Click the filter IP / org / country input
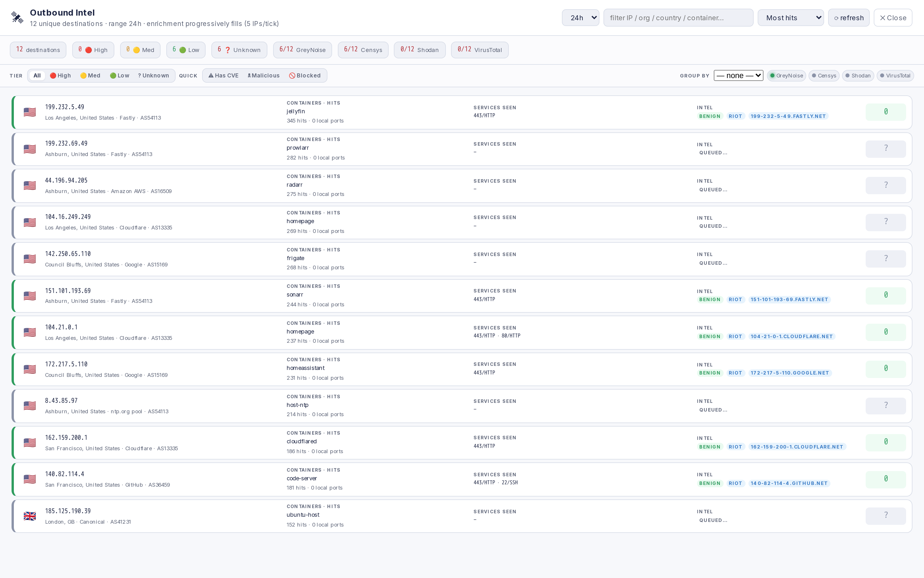 pyautogui.click(x=678, y=18)
